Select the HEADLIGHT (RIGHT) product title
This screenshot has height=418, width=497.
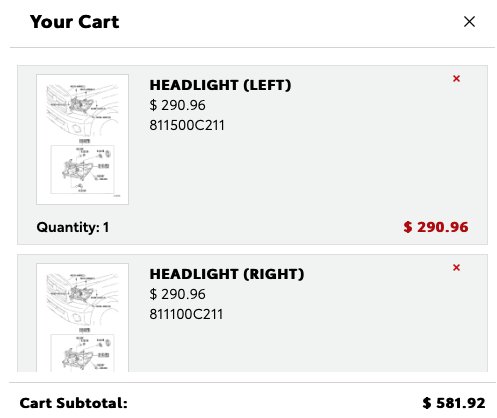click(227, 274)
